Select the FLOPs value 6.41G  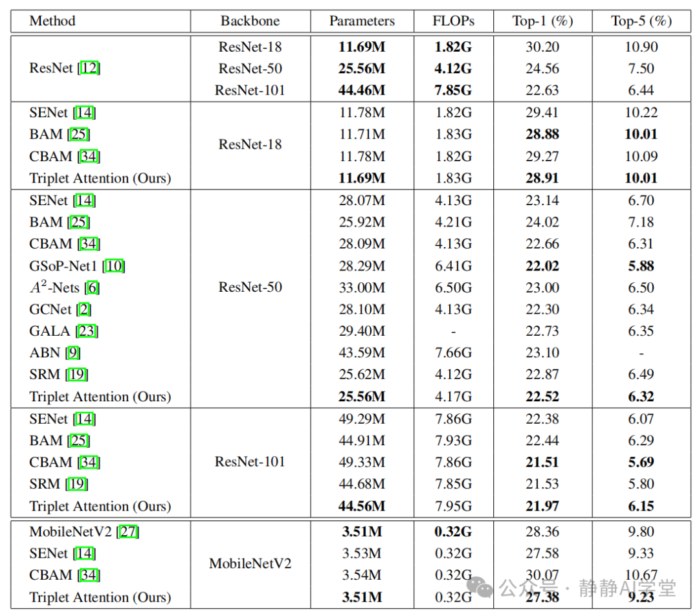click(453, 266)
